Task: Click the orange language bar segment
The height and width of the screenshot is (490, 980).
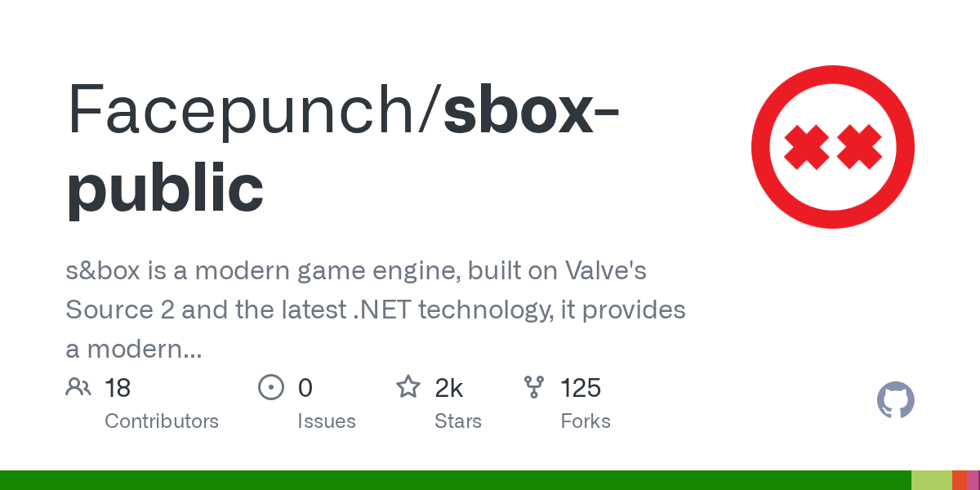Action: click(959, 480)
